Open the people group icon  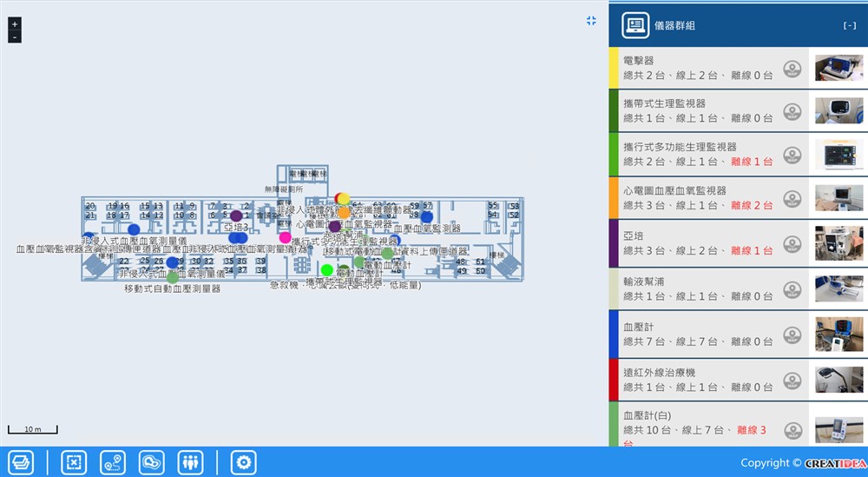(190, 462)
